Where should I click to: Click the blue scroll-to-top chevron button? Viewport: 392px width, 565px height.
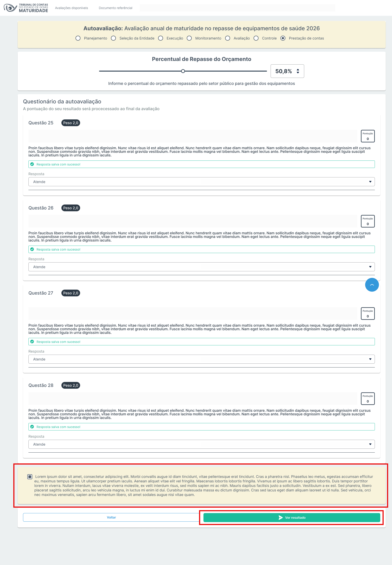(372, 285)
